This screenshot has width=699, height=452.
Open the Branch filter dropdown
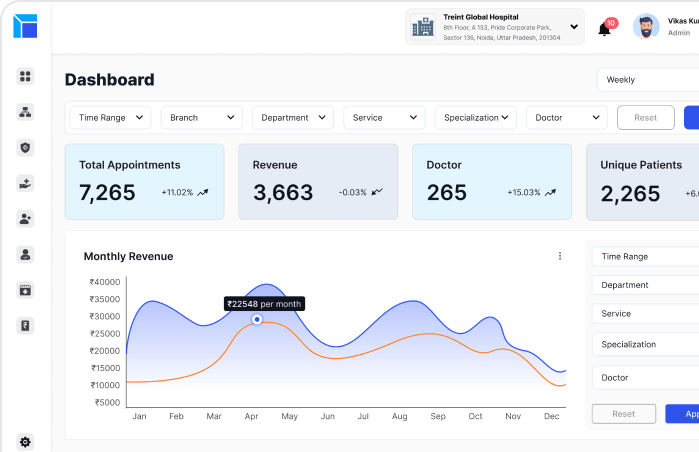pos(201,118)
